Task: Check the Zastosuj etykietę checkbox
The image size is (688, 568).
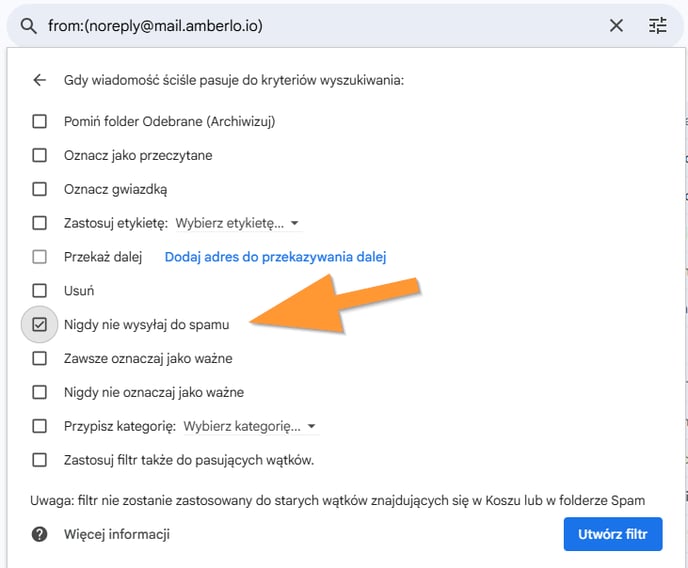Action: [39, 223]
